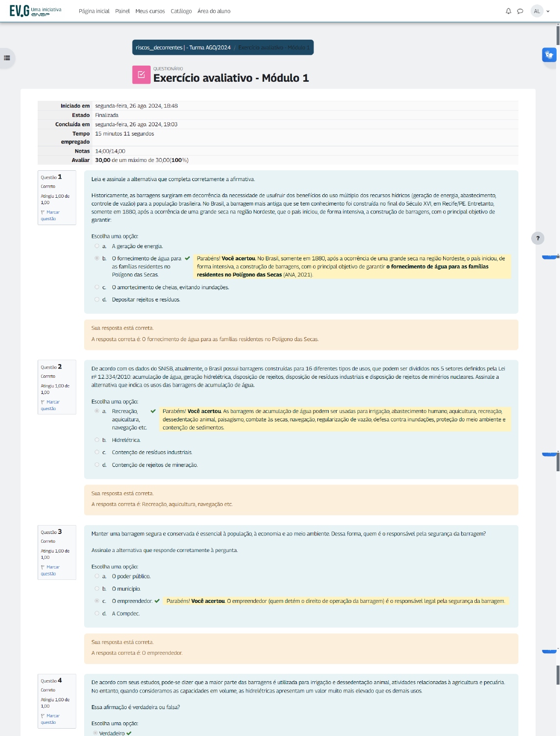Expand the AL user menu dropdown
The width and height of the screenshot is (560, 736).
[x=541, y=11]
